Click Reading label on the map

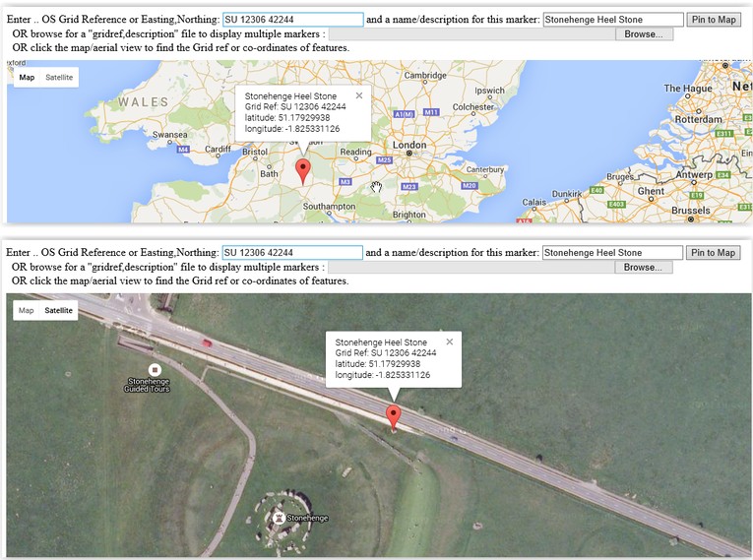pos(356,152)
